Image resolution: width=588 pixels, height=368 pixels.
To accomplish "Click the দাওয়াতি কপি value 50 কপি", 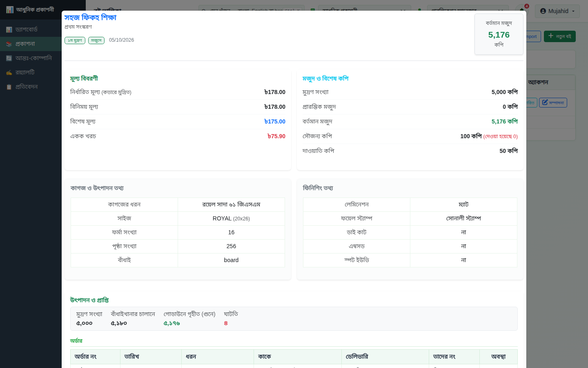I will (x=509, y=151).
